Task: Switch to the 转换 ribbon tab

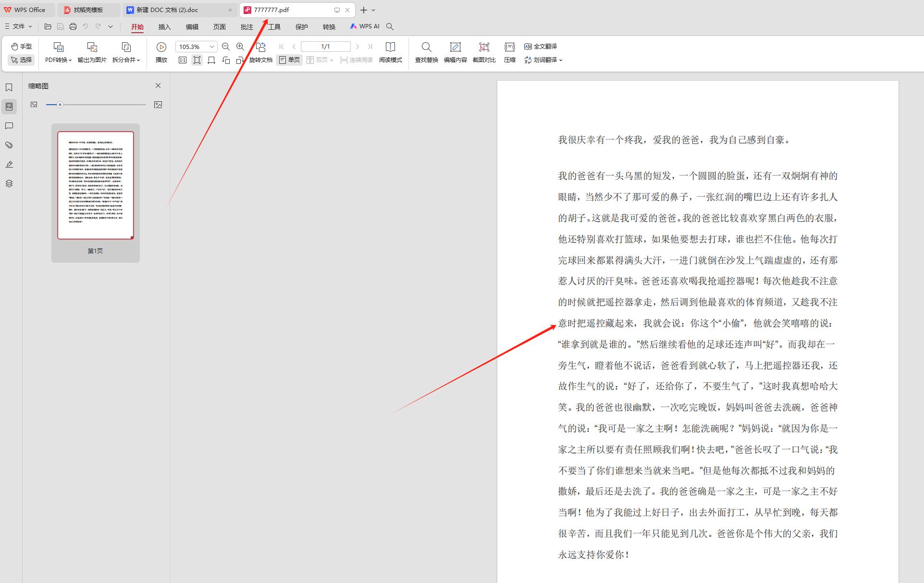Action: coord(329,27)
